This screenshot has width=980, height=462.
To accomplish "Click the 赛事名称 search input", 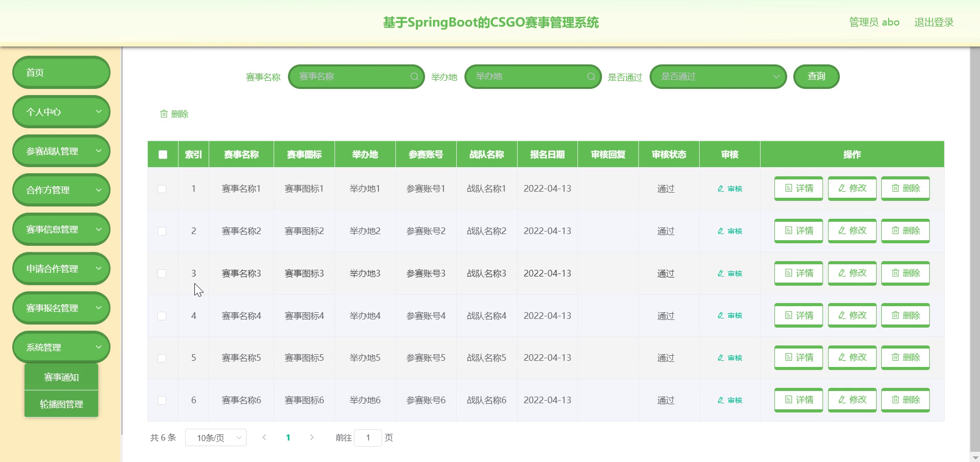I will pyautogui.click(x=357, y=77).
